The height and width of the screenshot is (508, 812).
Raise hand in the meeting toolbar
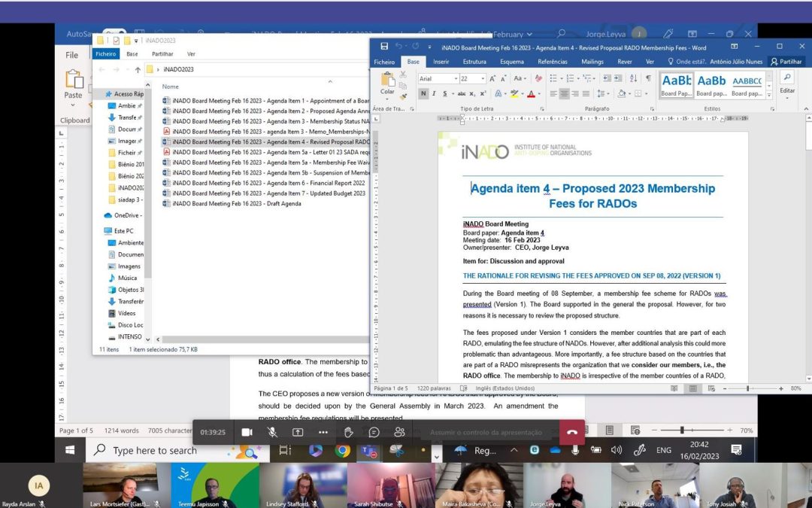tap(349, 432)
